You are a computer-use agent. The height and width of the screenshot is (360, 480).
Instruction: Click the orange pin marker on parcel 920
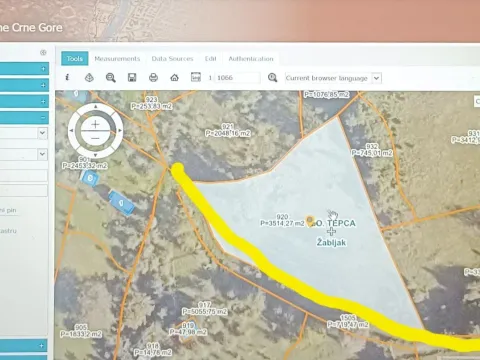click(310, 220)
